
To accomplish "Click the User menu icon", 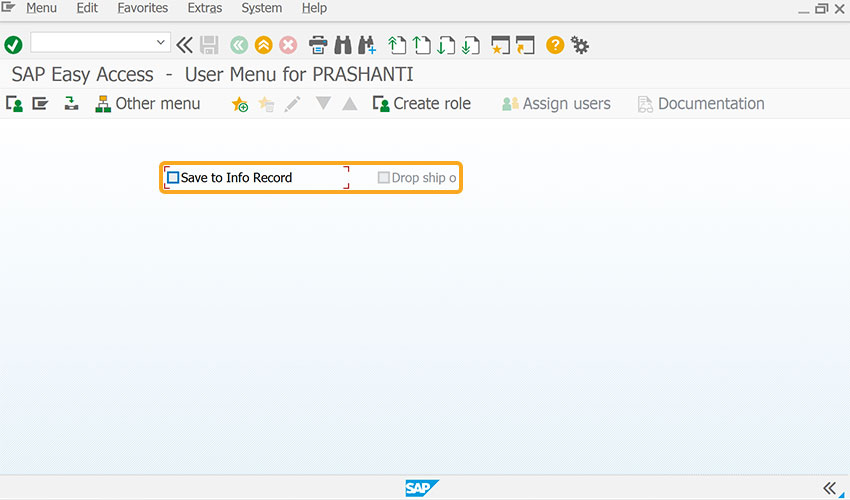I will (14, 104).
